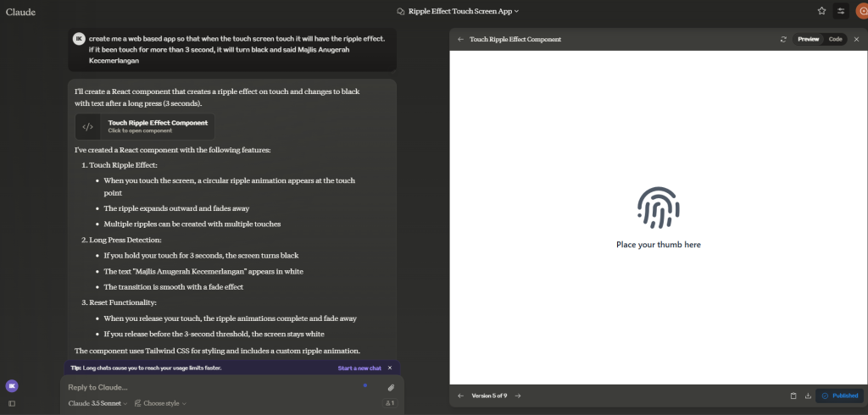Click Start a new chat link
868x415 pixels.
[x=359, y=368]
